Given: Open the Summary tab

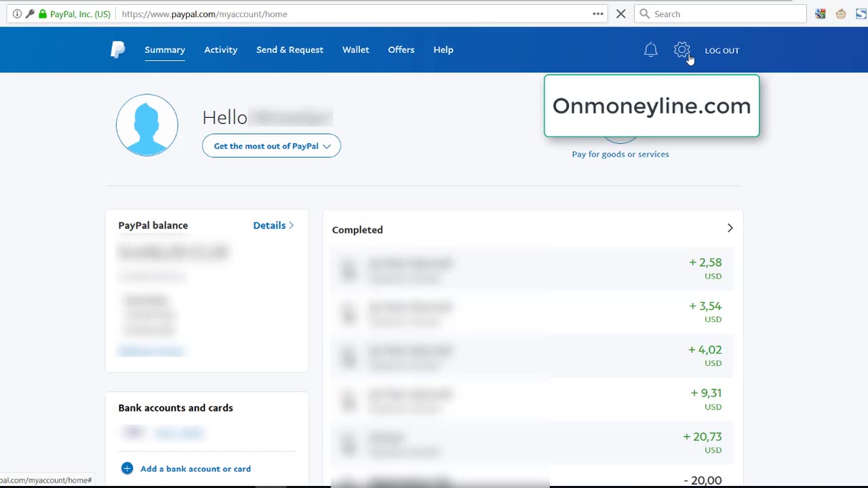Looking at the screenshot, I should [x=165, y=49].
